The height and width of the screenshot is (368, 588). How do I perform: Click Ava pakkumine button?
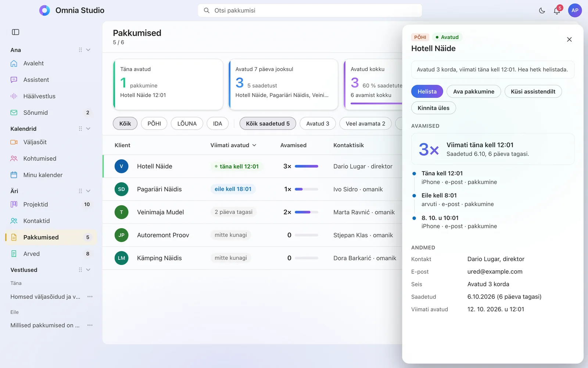[x=474, y=92]
